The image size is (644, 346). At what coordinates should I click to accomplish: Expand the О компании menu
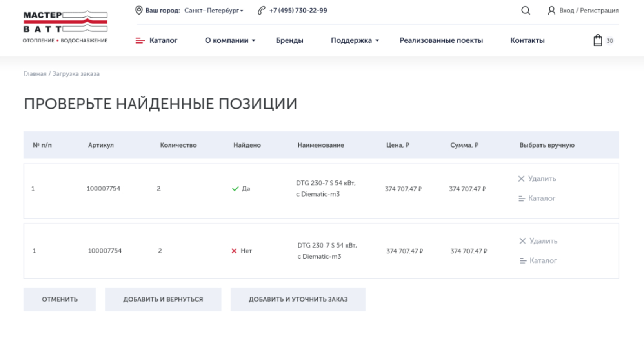230,40
